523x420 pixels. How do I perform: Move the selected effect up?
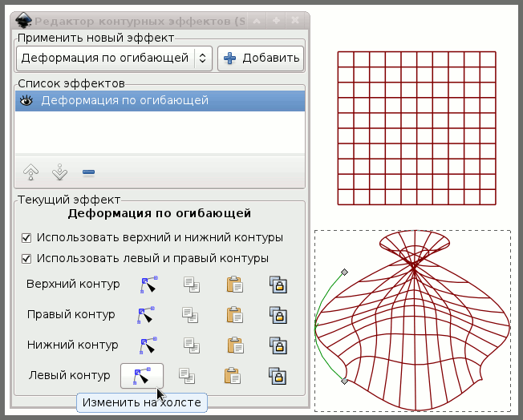[31, 172]
